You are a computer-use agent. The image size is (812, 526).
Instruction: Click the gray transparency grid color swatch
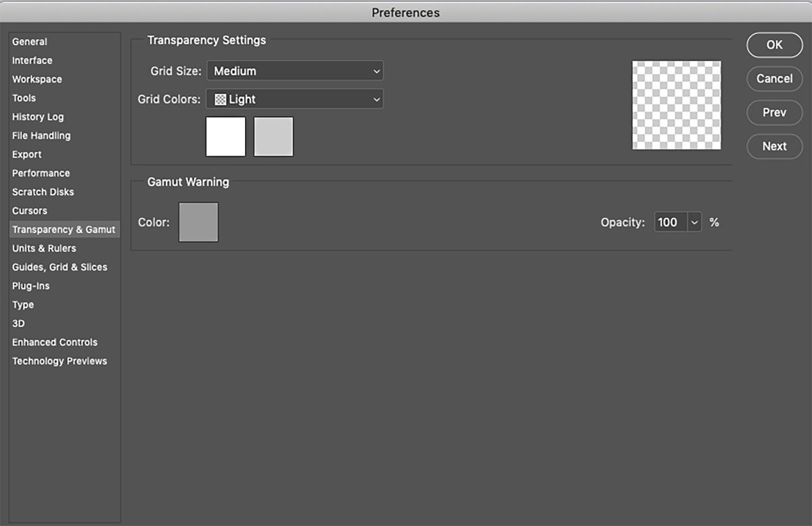pos(273,136)
